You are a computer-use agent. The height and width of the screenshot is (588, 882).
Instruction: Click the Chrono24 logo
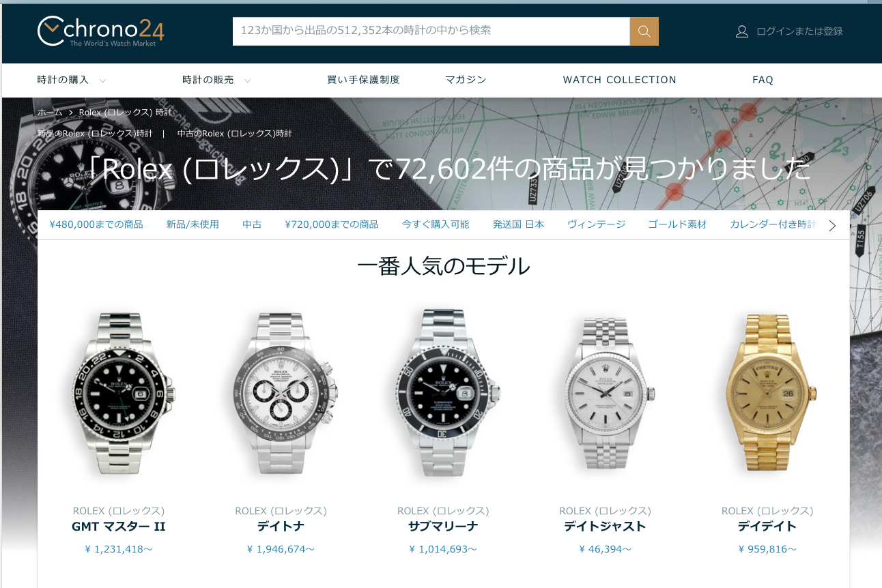[x=101, y=31]
